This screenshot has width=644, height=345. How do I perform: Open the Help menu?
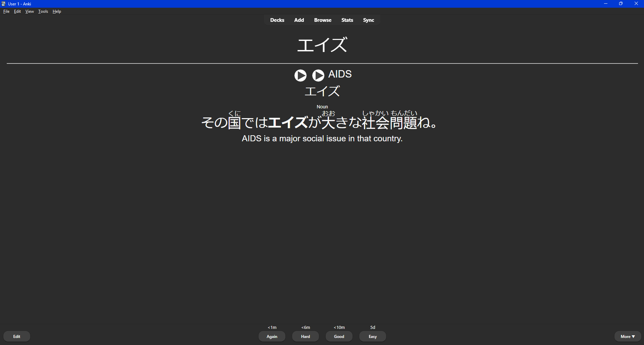(x=57, y=11)
